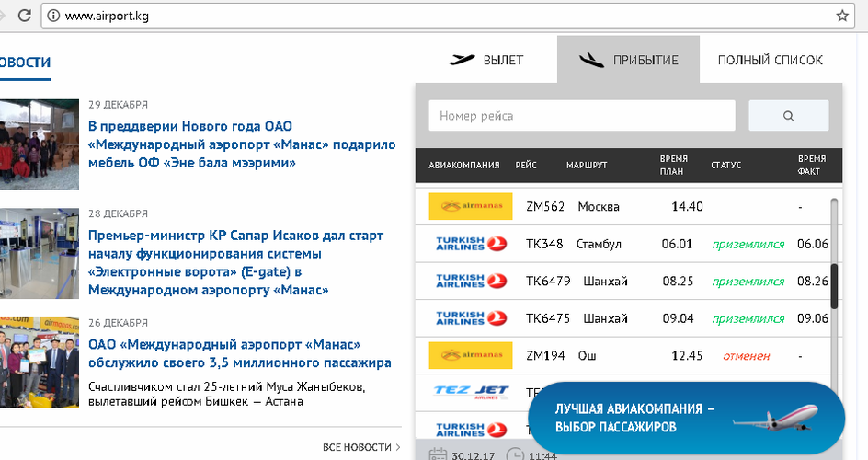Open article about 3.5 millionth passenger
The image size is (868, 460).
click(239, 353)
